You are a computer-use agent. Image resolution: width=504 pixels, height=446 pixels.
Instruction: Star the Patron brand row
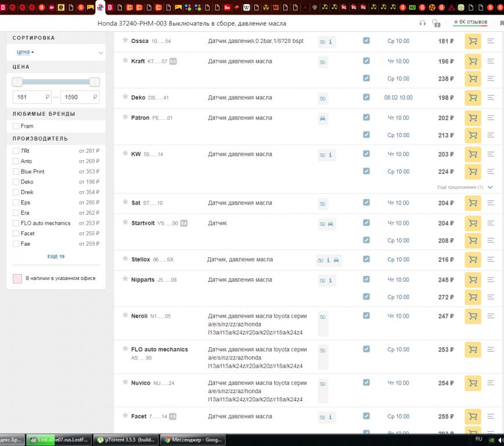click(125, 117)
